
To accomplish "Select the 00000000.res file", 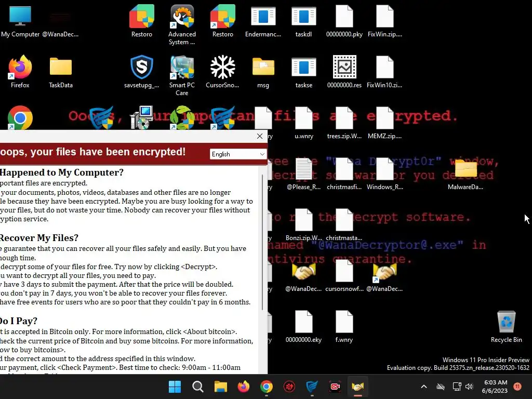I will [344, 72].
